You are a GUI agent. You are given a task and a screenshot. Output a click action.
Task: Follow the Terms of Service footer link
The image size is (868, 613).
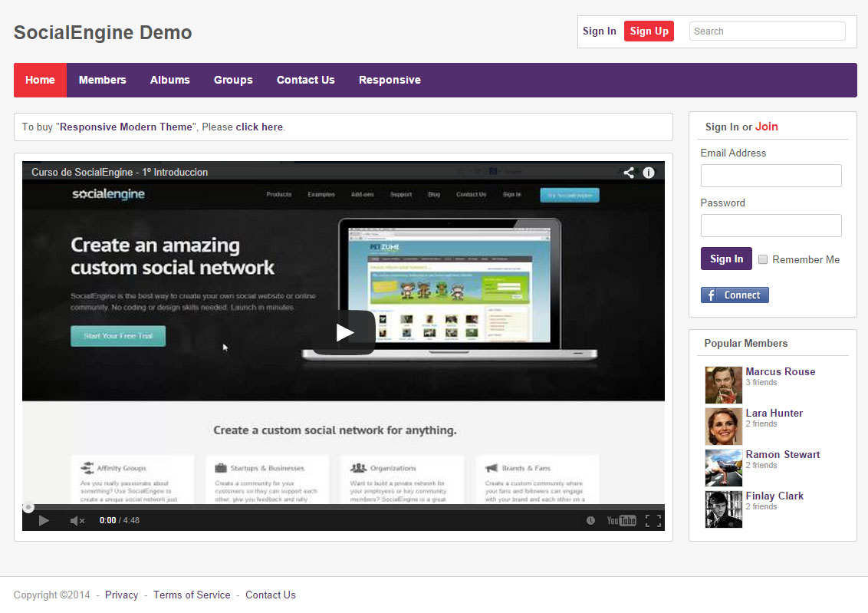192,595
